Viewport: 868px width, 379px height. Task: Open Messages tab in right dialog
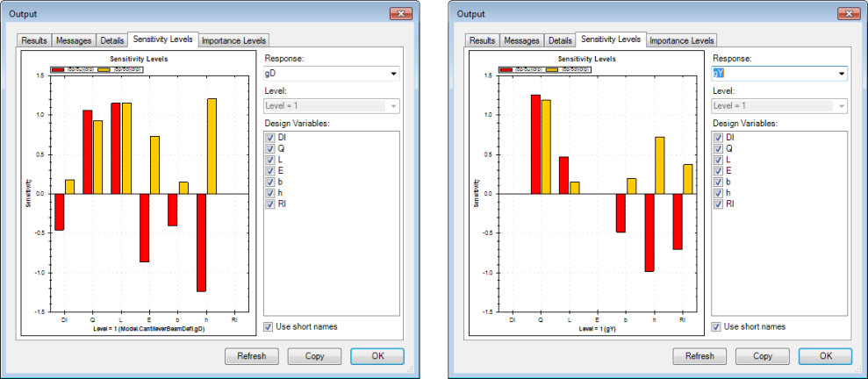pyautogui.click(x=521, y=40)
